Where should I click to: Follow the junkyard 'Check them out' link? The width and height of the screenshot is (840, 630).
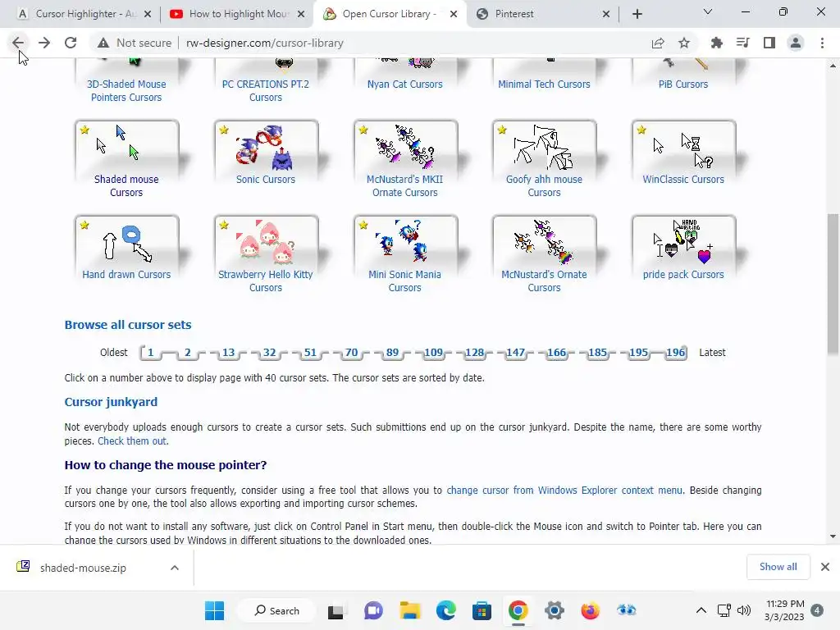(x=133, y=441)
